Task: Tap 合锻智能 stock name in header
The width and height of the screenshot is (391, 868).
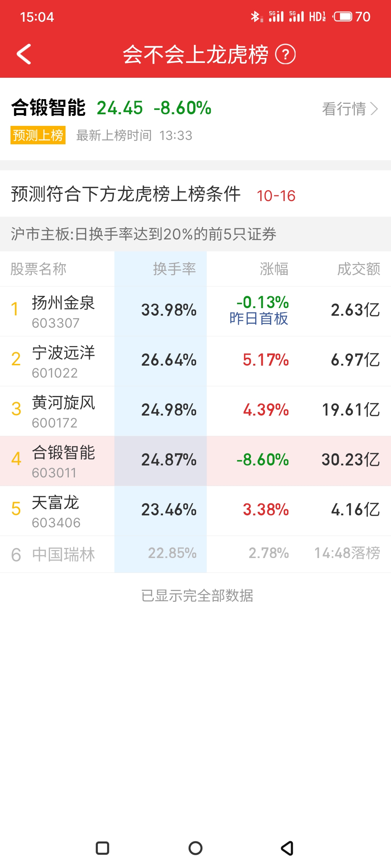Action: click(48, 108)
